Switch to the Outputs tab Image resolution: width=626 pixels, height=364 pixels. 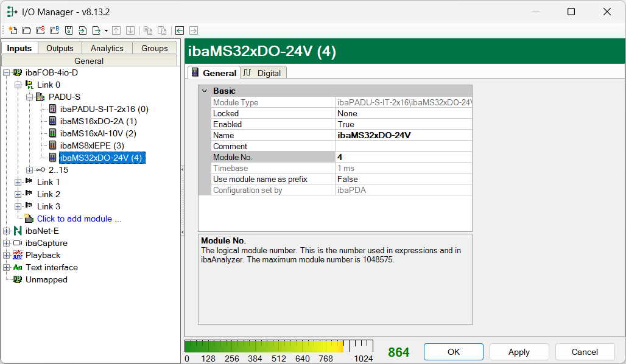point(60,48)
